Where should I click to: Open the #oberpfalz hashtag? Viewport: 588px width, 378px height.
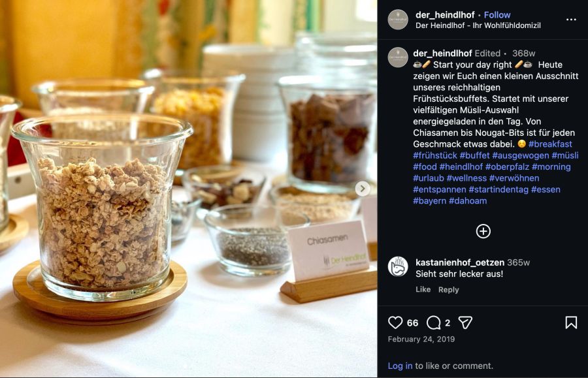[x=507, y=166]
